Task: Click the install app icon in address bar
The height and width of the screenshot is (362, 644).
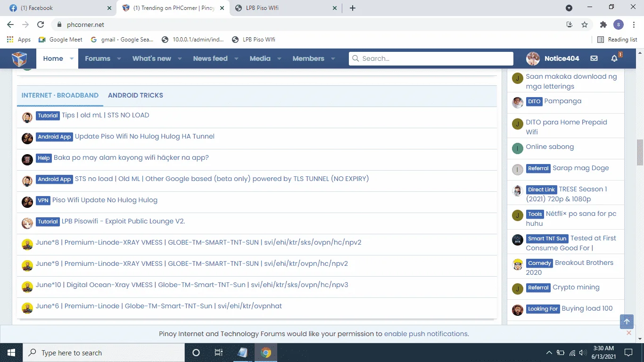Action: 570,25
